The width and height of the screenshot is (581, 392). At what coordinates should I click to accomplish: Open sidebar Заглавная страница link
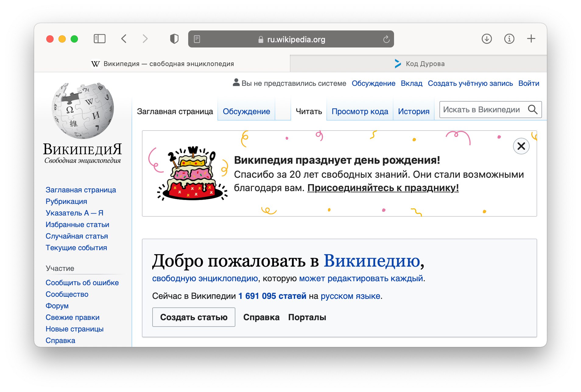[x=81, y=190]
